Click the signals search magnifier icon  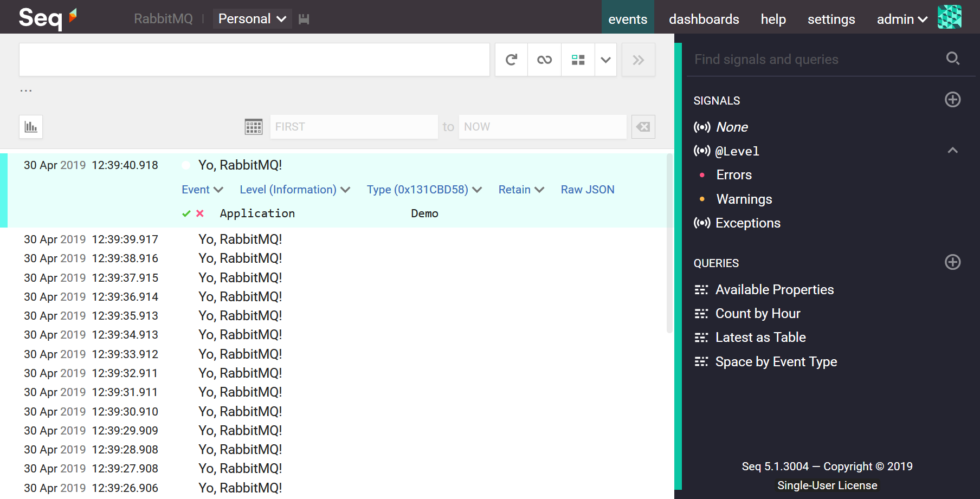(953, 59)
